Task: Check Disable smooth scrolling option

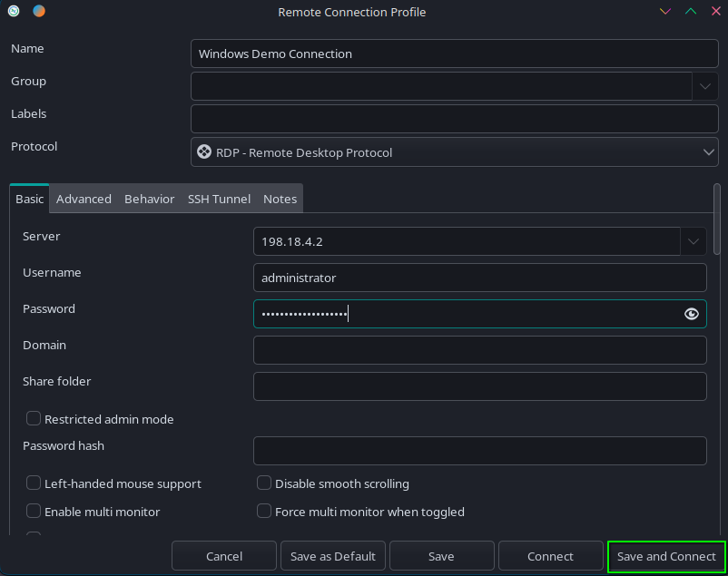Action: tap(264, 483)
